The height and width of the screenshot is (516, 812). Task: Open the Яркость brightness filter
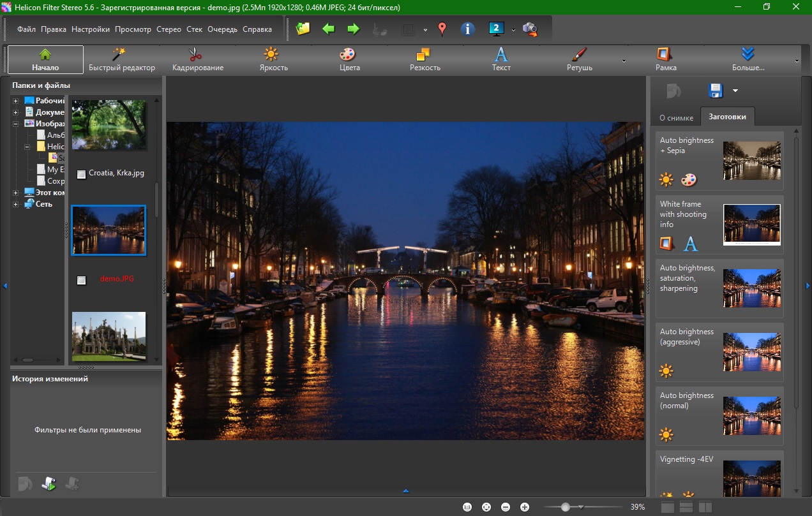pyautogui.click(x=274, y=59)
